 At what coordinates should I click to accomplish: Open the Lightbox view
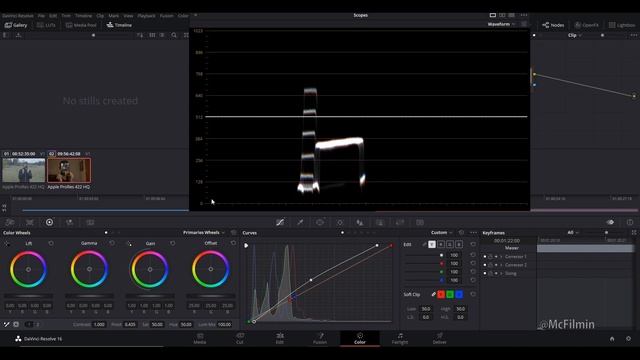(x=622, y=25)
